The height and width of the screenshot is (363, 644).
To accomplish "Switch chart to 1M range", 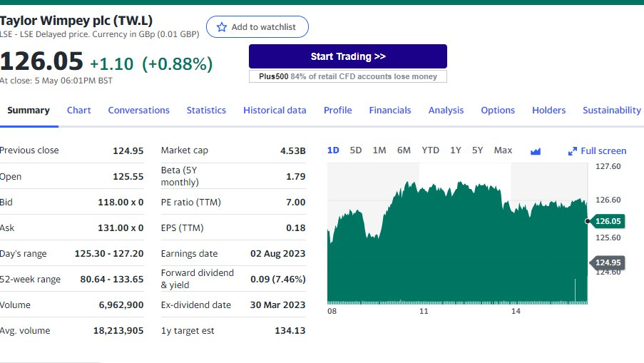I will coord(379,150).
